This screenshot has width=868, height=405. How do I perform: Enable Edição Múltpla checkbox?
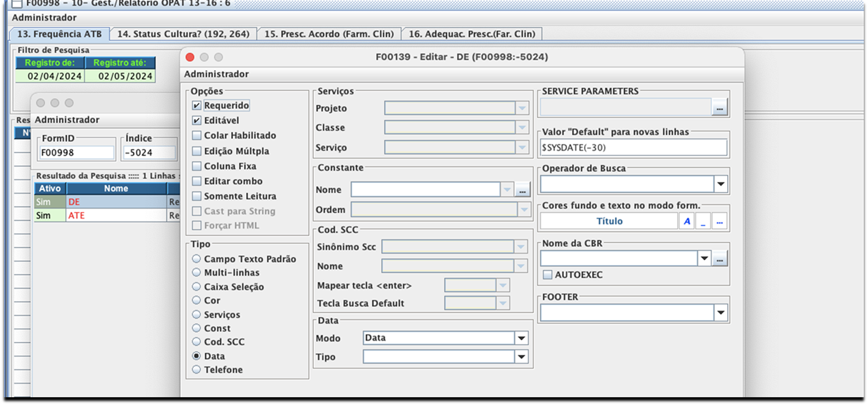(x=197, y=151)
